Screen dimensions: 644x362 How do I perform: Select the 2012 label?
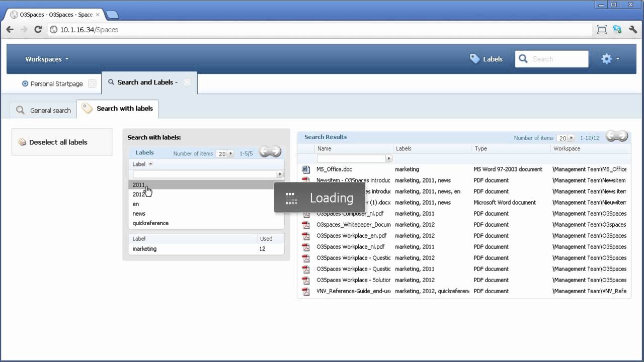point(206,194)
